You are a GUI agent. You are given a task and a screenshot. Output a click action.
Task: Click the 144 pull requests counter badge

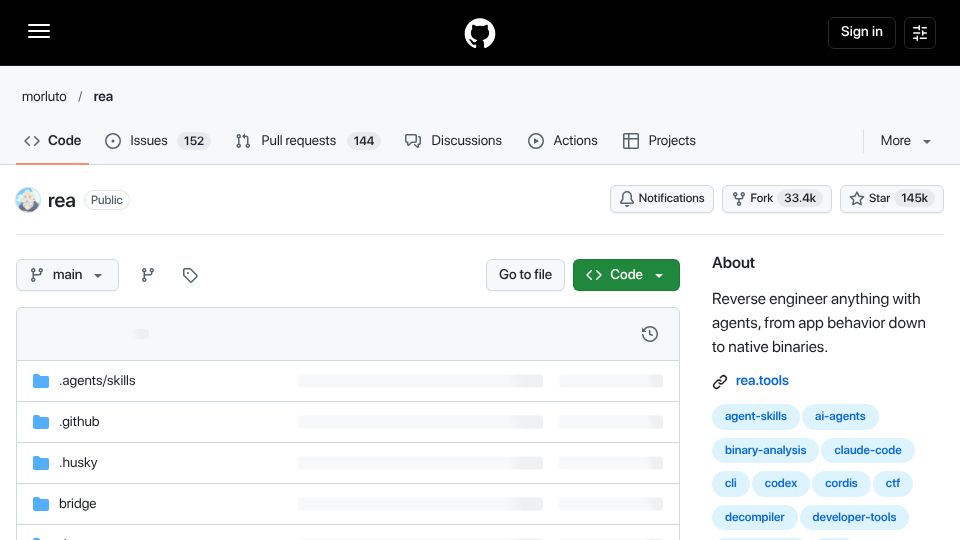364,141
